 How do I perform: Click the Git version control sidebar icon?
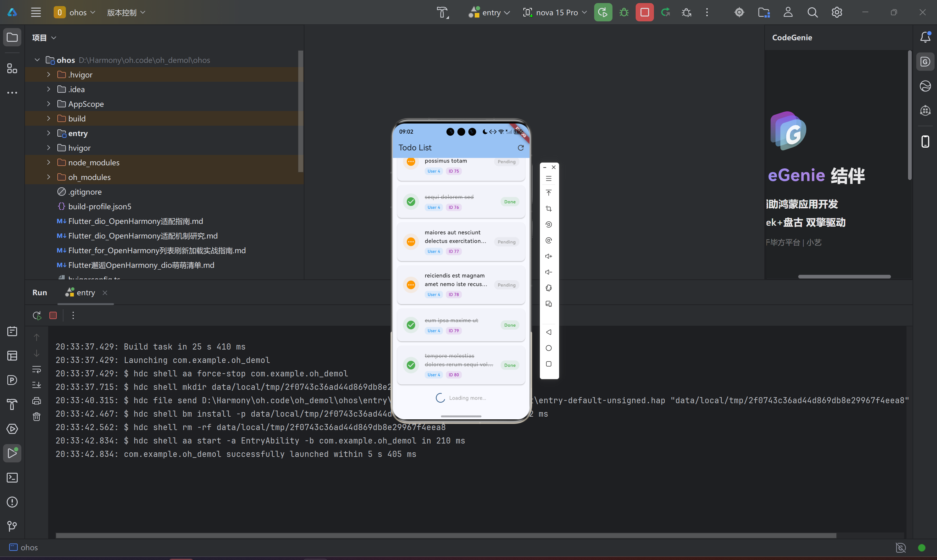coord(12,526)
